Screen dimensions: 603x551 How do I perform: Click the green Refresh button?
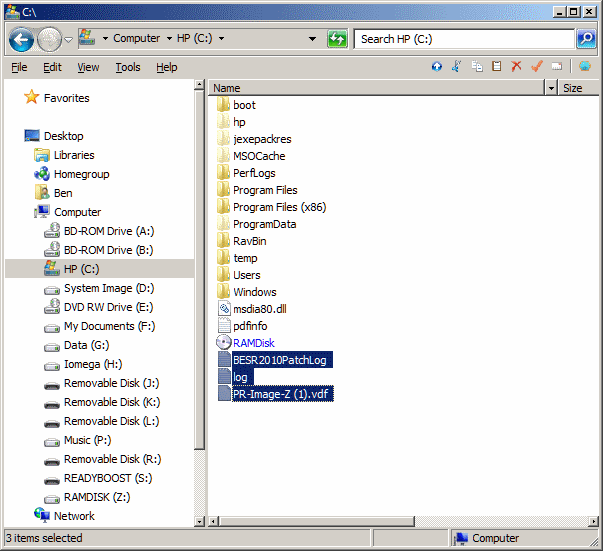[337, 39]
